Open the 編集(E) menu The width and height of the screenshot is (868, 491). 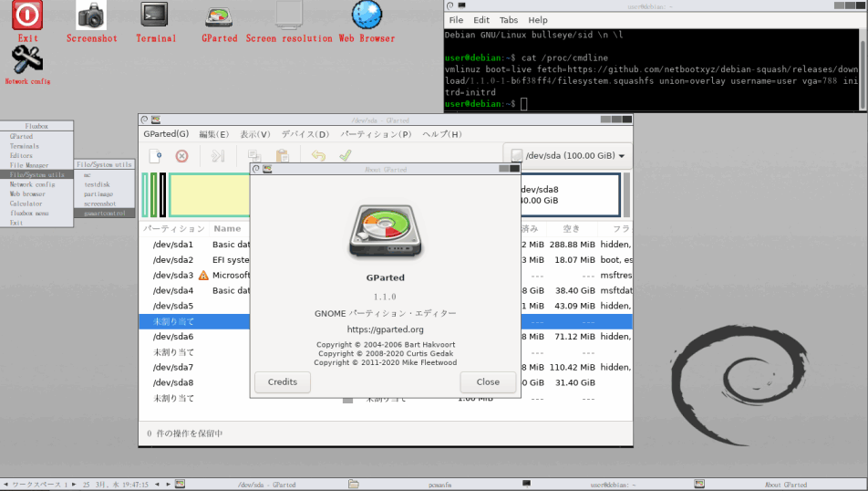pos(213,134)
